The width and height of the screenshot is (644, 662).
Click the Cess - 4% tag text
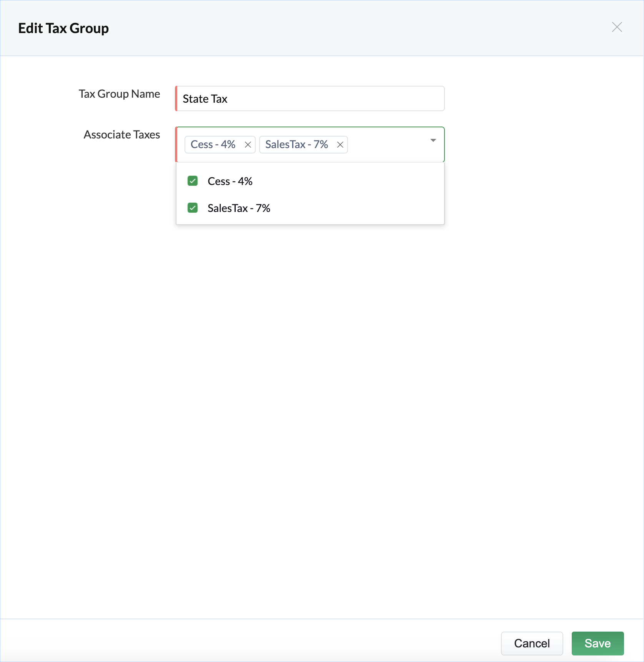[x=213, y=145]
